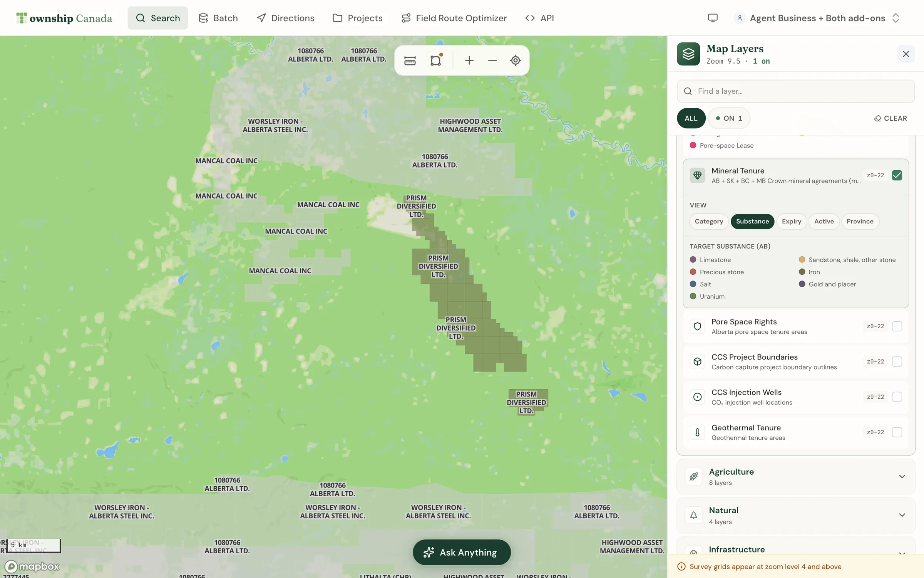Click the Geothermal Tenure thermometer icon

click(697, 432)
